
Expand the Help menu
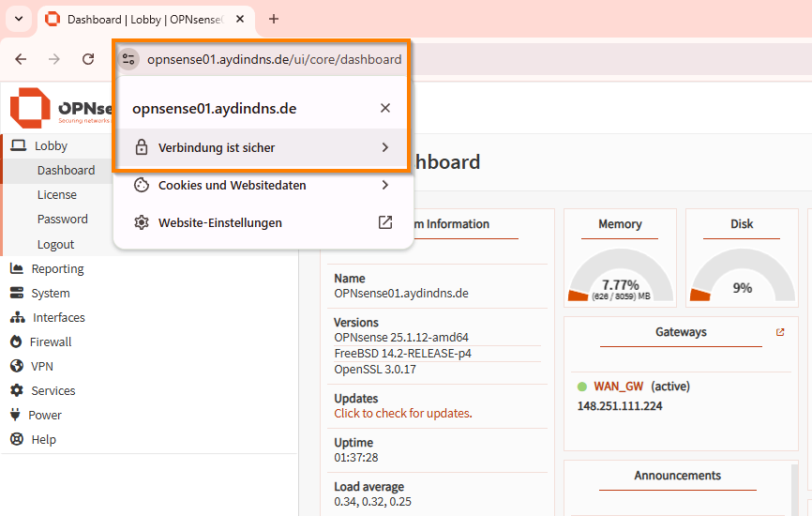click(x=43, y=439)
